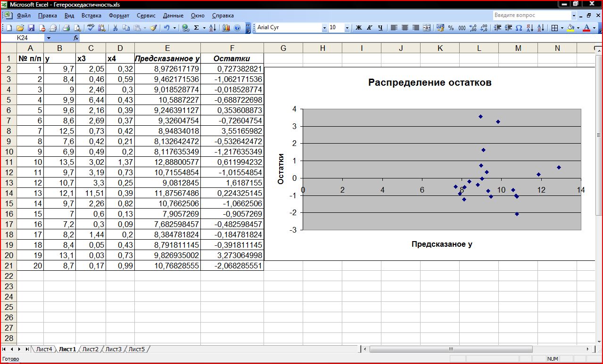The width and height of the screenshot is (603, 364).
Task: Click the fx insert function button
Action: tap(75, 38)
